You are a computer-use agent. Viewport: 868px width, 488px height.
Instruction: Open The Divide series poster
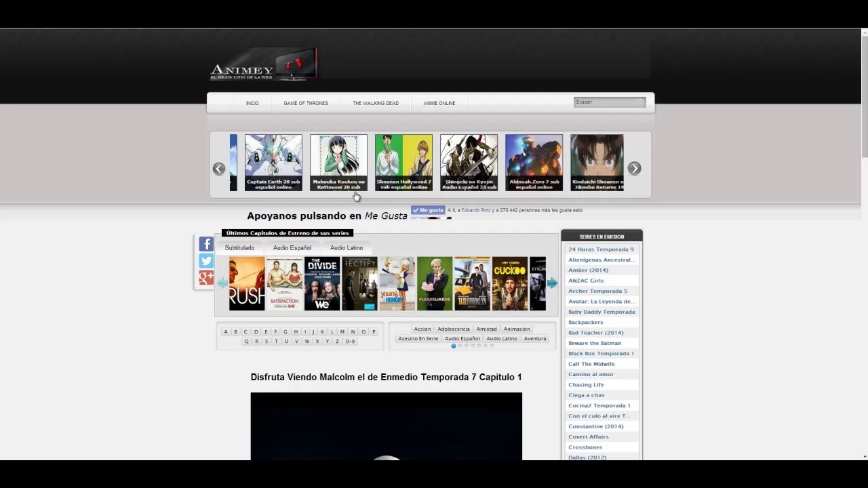tap(322, 283)
